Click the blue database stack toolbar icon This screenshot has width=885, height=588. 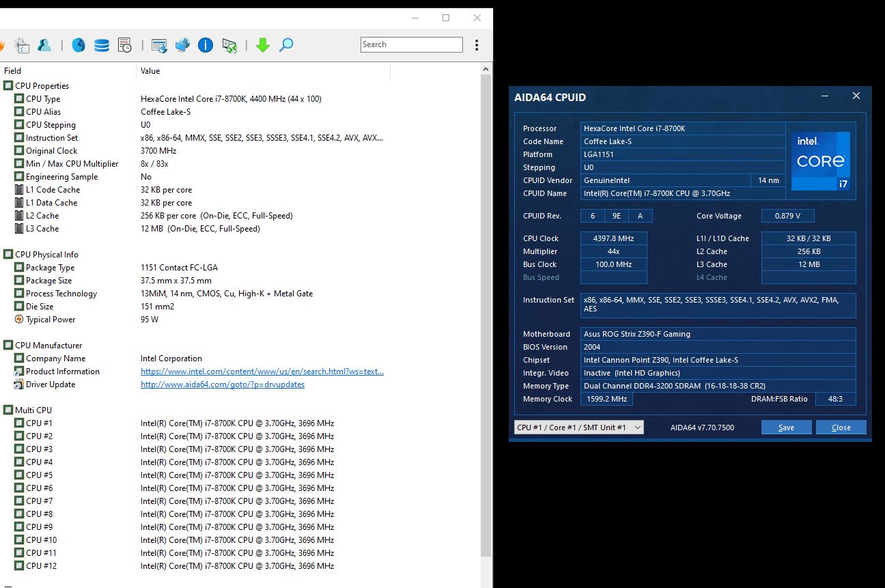(102, 45)
